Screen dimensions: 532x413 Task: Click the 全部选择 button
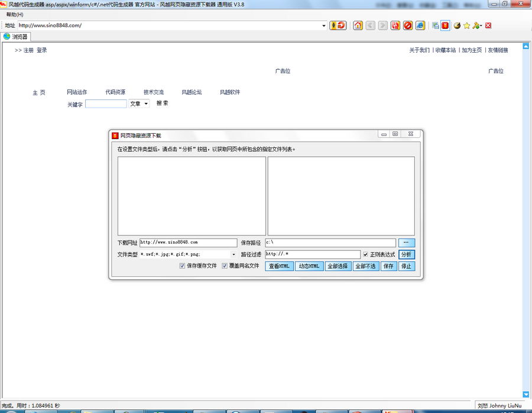tap(338, 266)
